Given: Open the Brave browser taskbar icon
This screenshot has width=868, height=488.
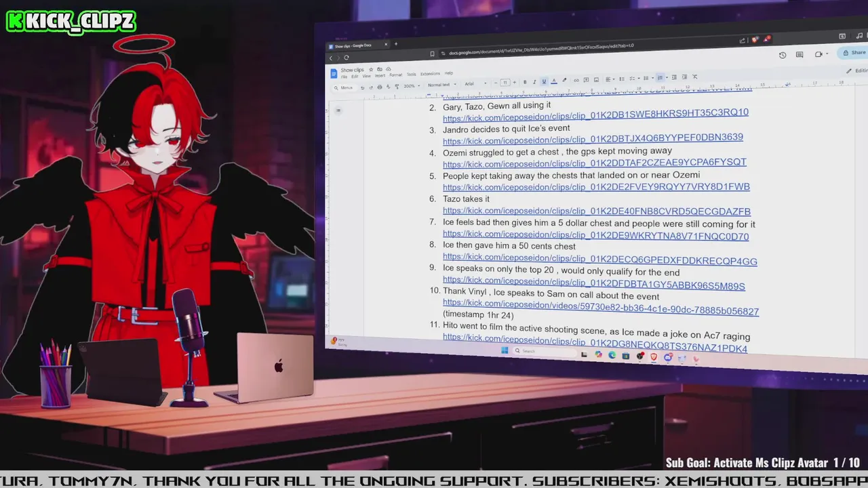Looking at the screenshot, I should click(x=654, y=357).
